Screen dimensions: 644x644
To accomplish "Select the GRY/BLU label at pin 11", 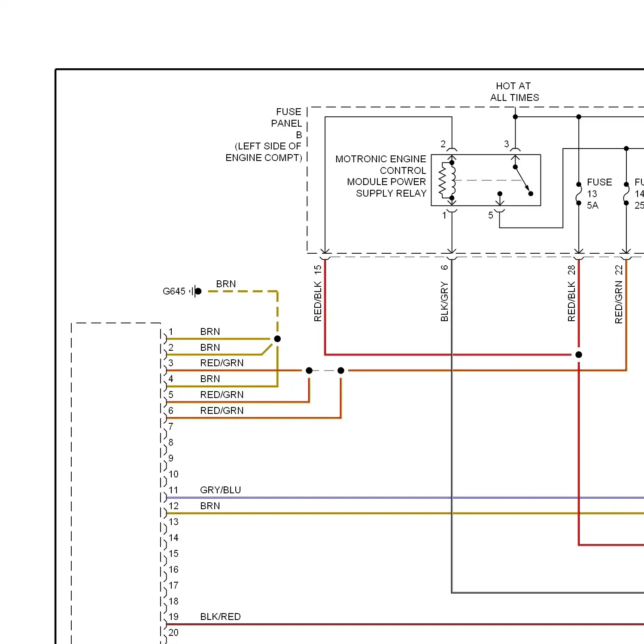I will pos(221,490).
